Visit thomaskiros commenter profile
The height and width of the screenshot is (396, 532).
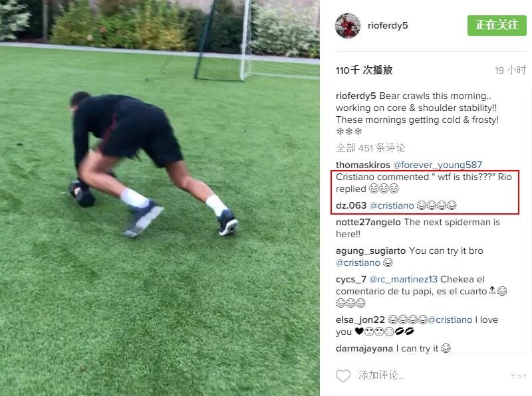click(362, 165)
